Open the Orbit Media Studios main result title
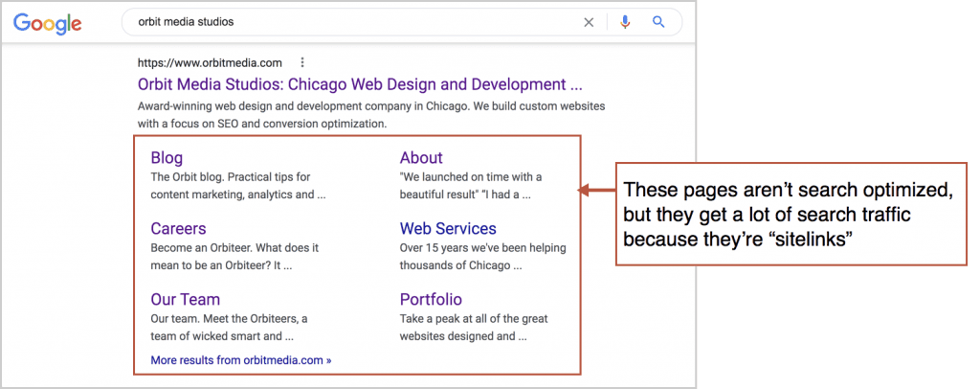The height and width of the screenshot is (389, 980). pos(360,84)
